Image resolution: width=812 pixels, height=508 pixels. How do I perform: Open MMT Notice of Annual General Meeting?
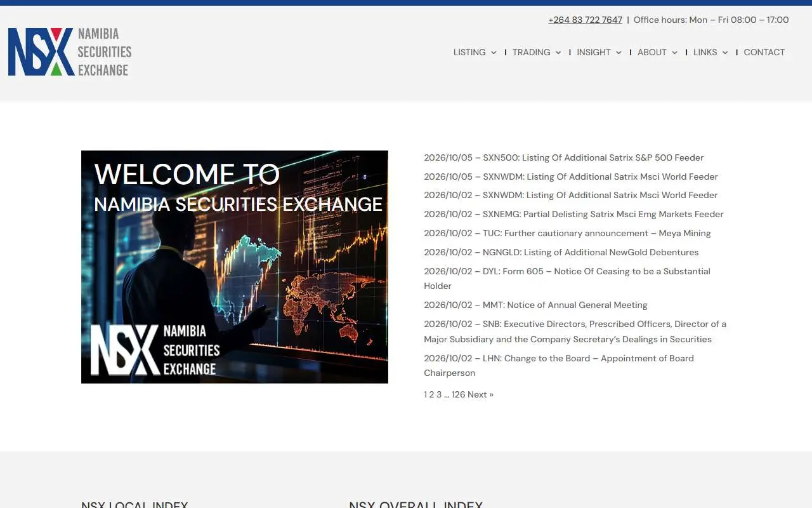[535, 305]
